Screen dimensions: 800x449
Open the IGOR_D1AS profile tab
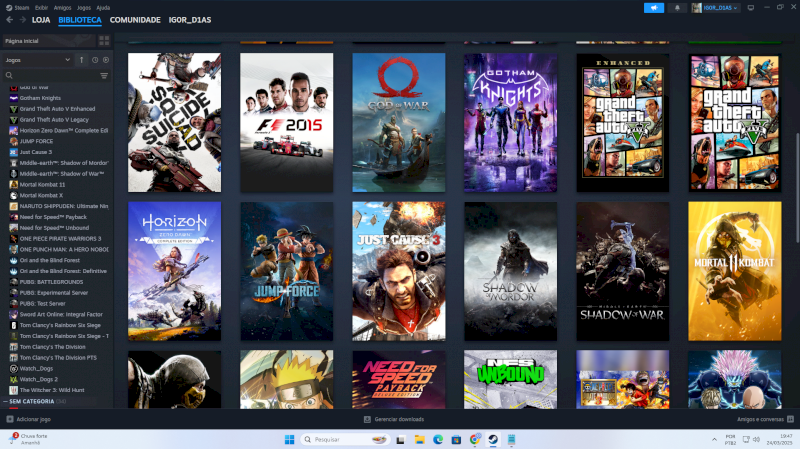tap(190, 20)
